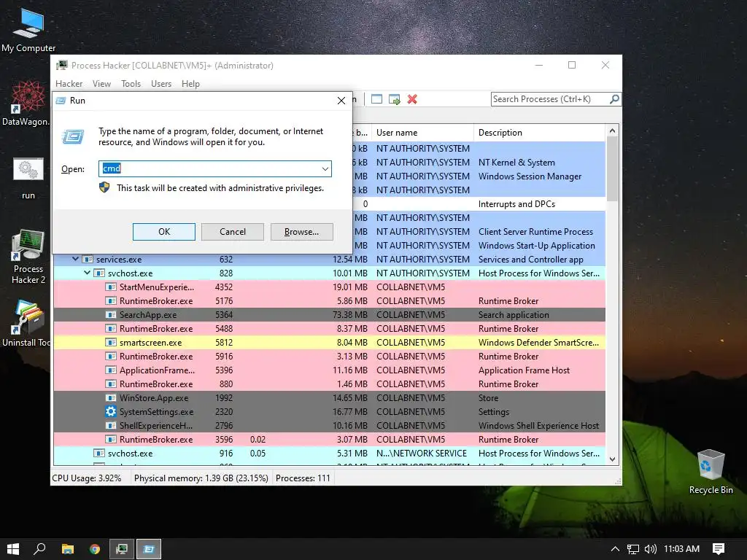Click the Search Processes field
The height and width of the screenshot is (560, 747).
click(550, 99)
